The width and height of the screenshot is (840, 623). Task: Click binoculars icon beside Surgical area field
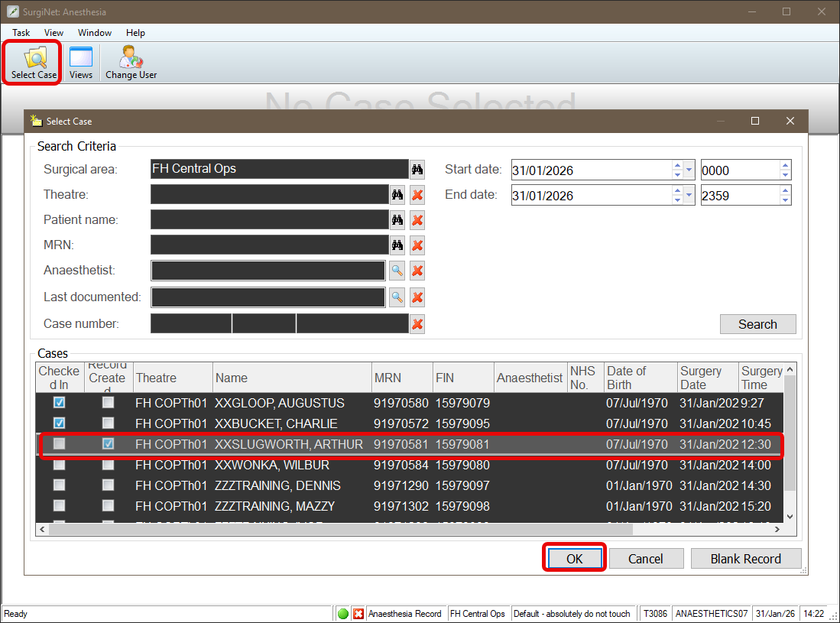[417, 170]
